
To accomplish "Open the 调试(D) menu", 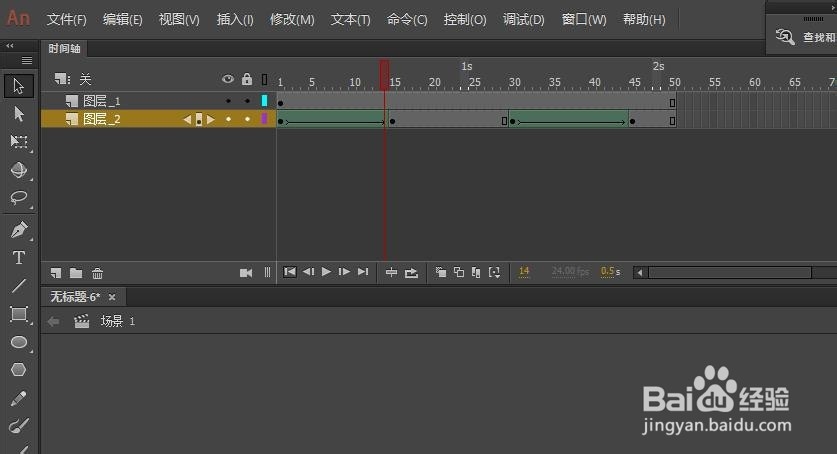I will tap(524, 20).
